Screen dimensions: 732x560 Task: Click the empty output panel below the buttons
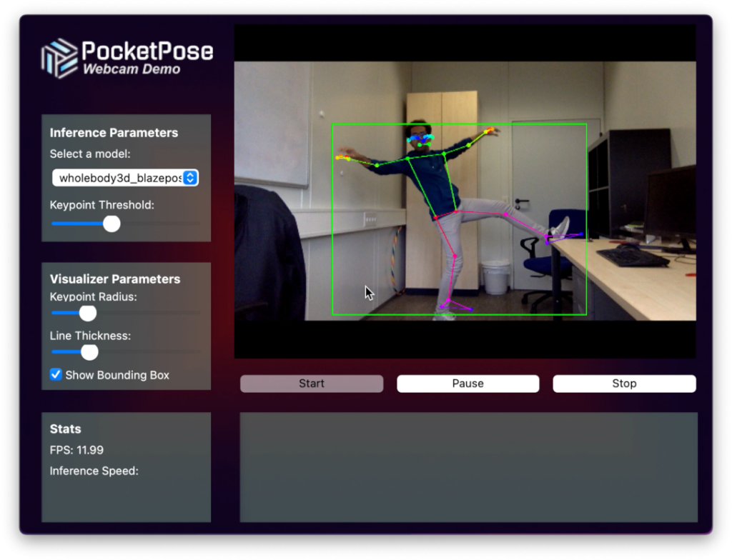[x=468, y=467]
